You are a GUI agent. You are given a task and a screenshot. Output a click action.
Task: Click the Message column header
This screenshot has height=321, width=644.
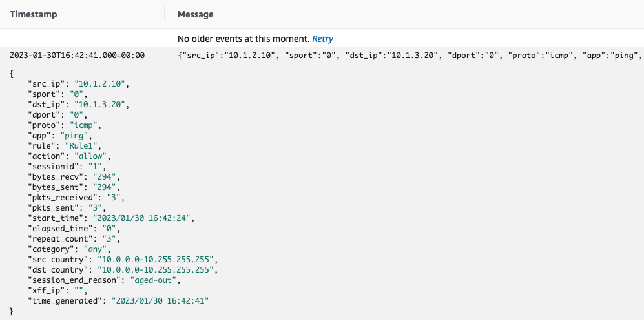pyautogui.click(x=195, y=14)
